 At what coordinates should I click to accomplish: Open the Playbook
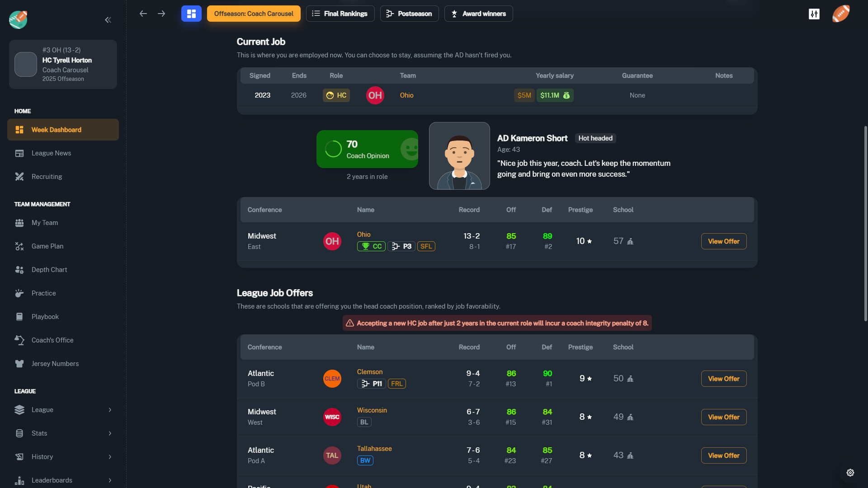pos(45,316)
